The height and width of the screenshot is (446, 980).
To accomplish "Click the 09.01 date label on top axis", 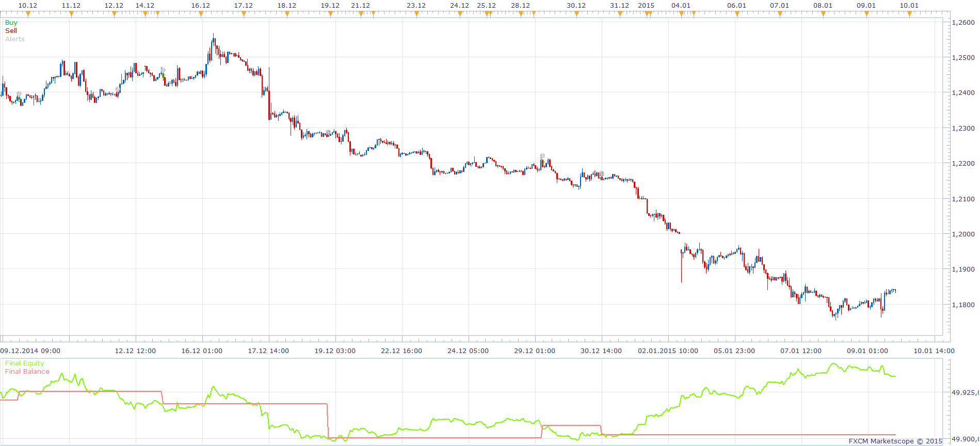I will point(866,6).
